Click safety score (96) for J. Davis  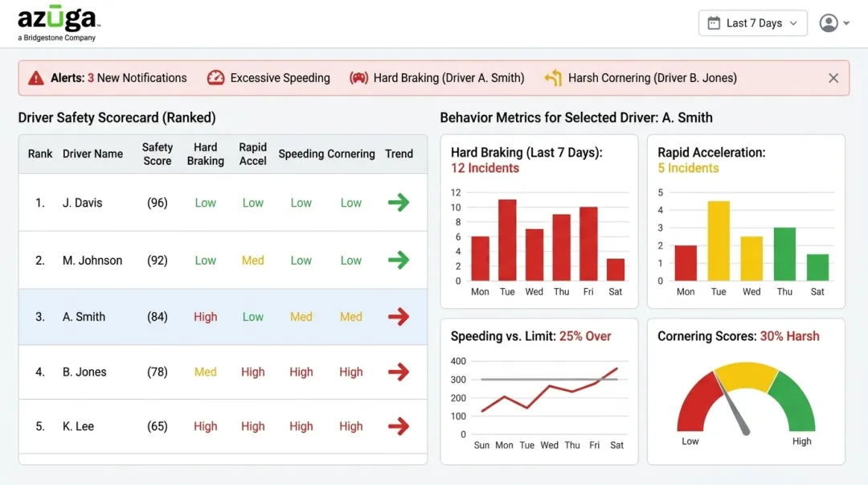(x=158, y=203)
